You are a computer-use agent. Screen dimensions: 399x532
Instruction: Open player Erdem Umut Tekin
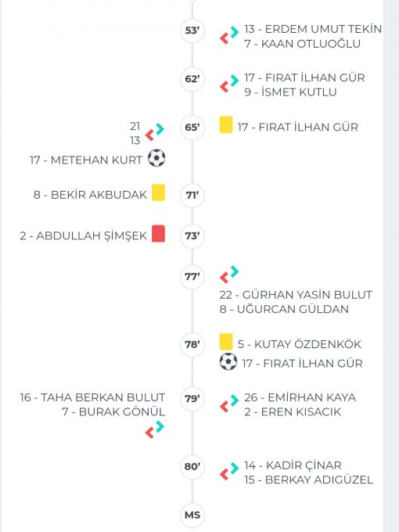click(313, 29)
